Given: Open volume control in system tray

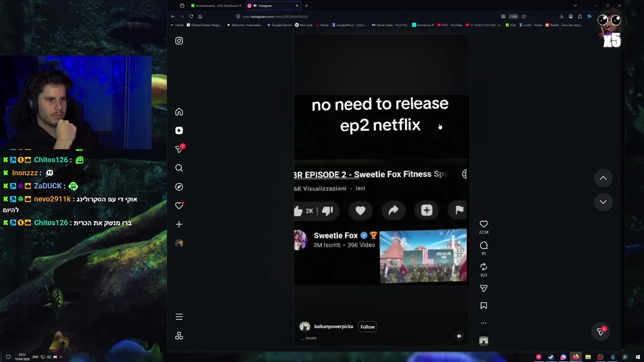Looking at the screenshot, I should pos(49,357).
